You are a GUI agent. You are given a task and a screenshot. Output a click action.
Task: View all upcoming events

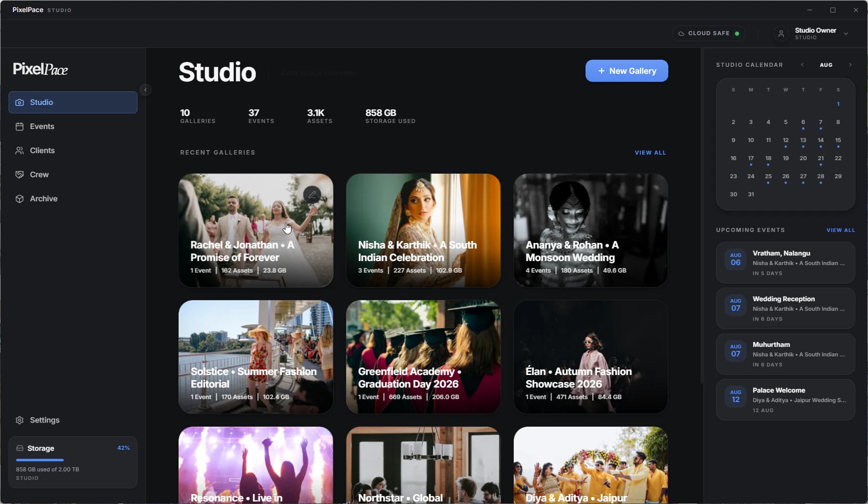pyautogui.click(x=840, y=230)
